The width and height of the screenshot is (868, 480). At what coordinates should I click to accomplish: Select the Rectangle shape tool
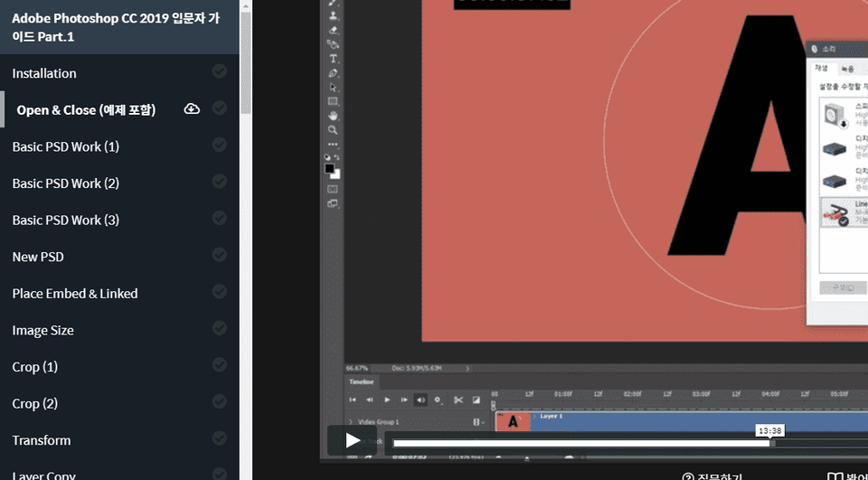tap(334, 101)
